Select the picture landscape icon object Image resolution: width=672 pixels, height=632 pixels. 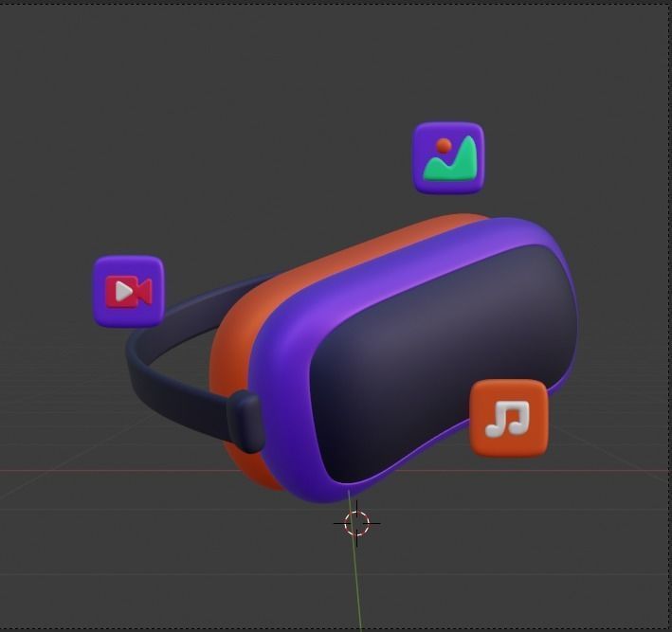pos(448,158)
